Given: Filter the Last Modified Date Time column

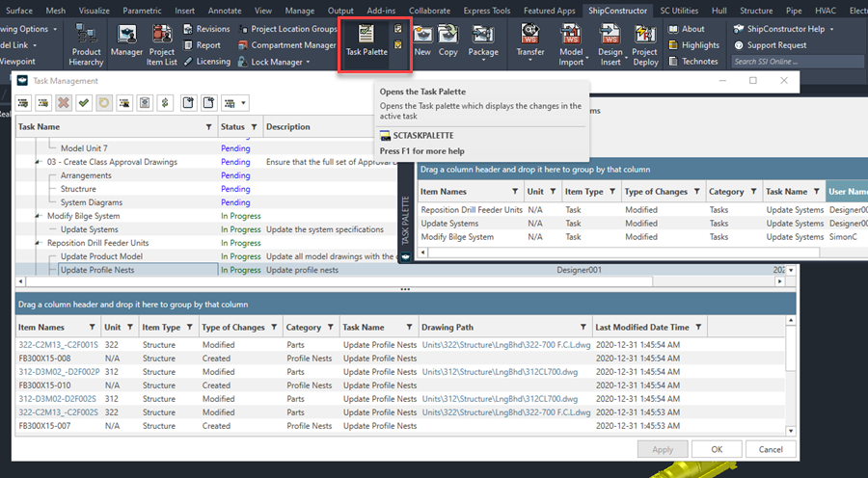Looking at the screenshot, I should [x=698, y=328].
